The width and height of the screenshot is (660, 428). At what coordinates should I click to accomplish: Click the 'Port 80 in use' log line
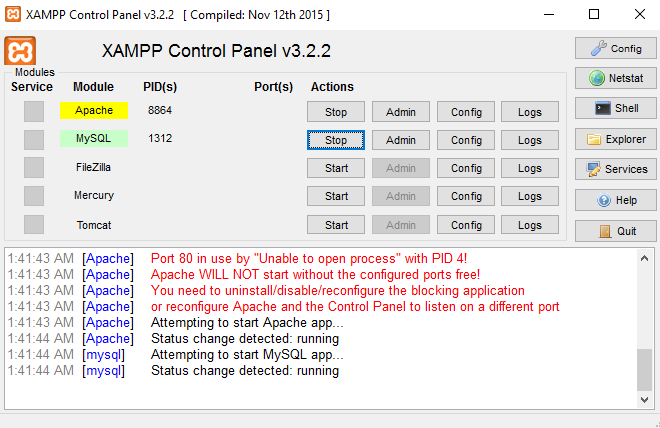click(x=309, y=258)
